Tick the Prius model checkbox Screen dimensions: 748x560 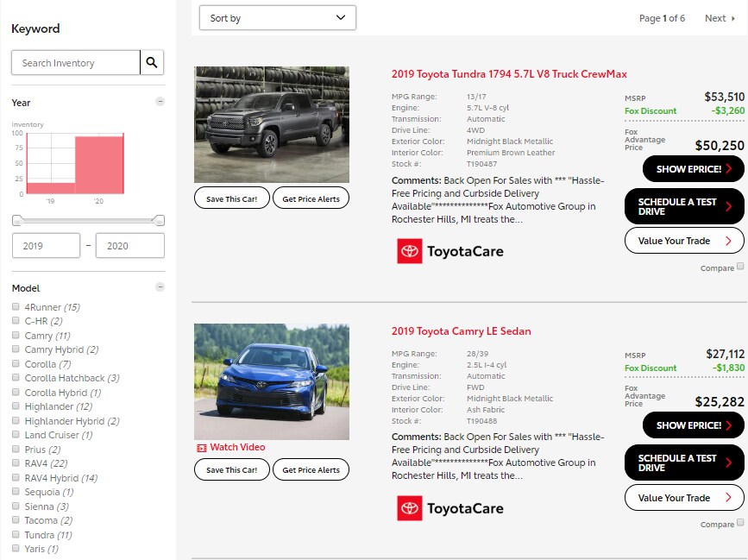click(x=16, y=449)
